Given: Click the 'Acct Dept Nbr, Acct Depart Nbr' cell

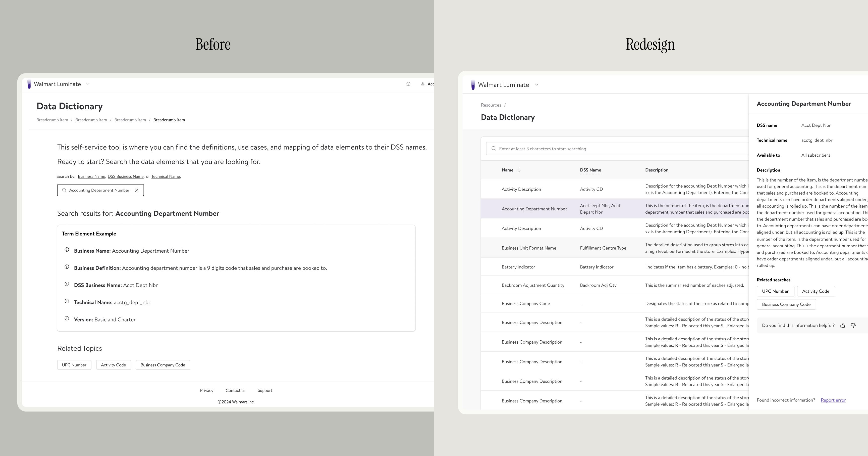Looking at the screenshot, I should point(600,209).
